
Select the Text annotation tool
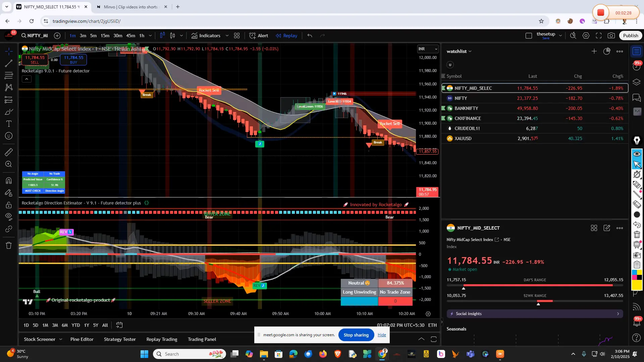point(9,124)
